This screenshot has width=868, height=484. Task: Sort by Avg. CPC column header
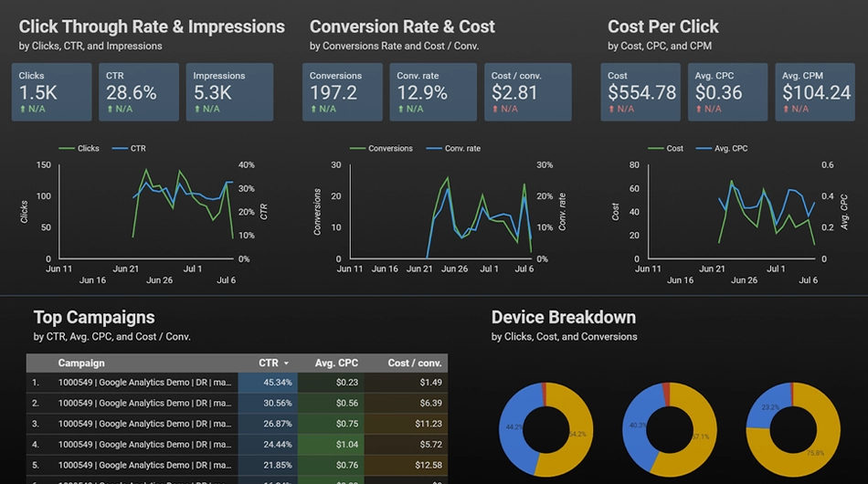pyautogui.click(x=336, y=363)
